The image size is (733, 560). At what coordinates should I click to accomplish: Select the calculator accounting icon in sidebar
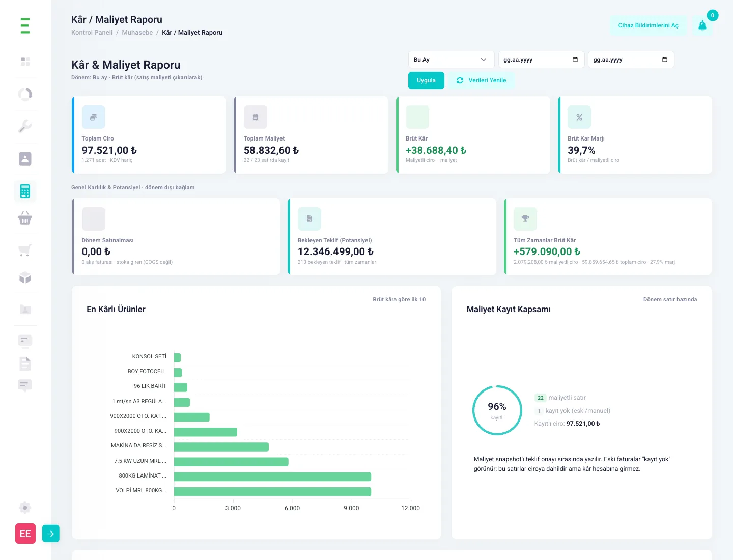pyautogui.click(x=25, y=191)
